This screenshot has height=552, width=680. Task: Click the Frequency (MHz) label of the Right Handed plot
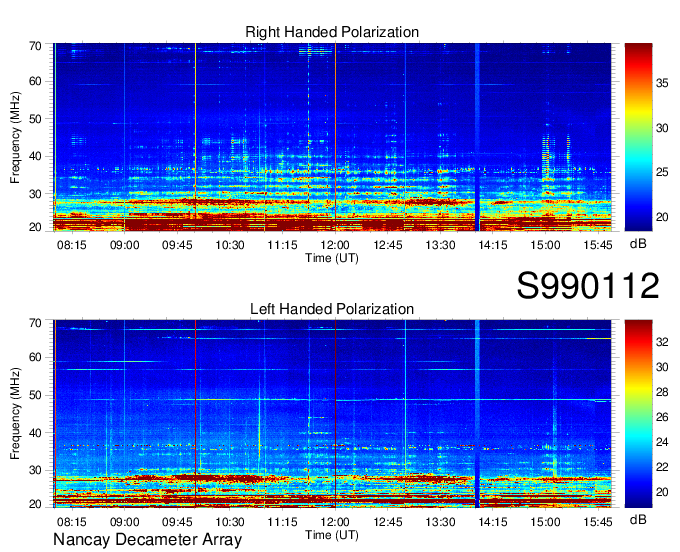click(x=15, y=137)
